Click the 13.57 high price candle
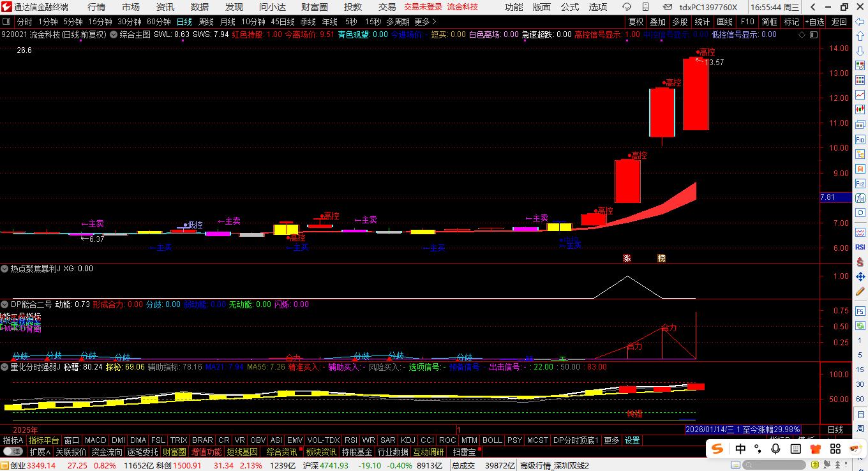868x471 pixels. (696, 94)
